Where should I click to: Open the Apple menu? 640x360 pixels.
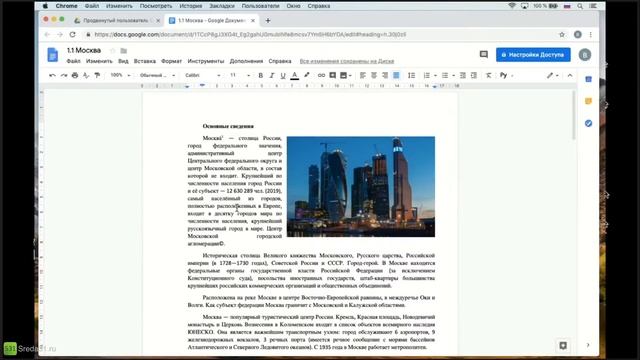[x=45, y=6]
